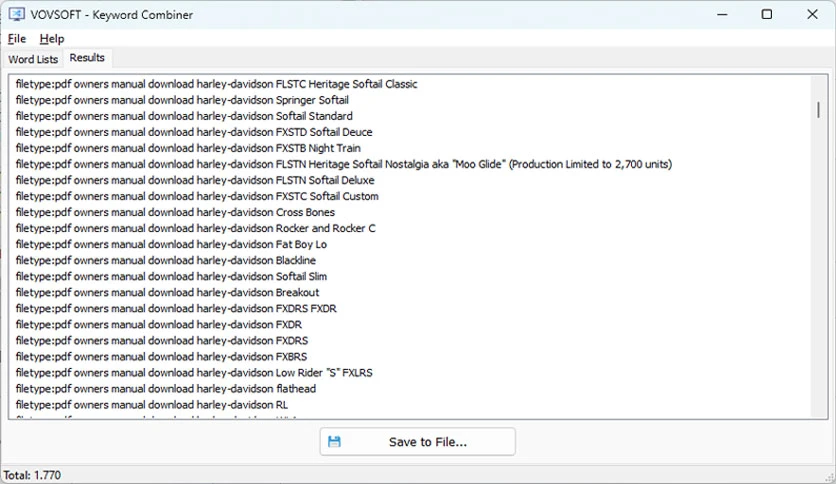Screen dimensions: 836x484
Task: Click the window resize grip at bottom corner
Action: click(x=830, y=478)
